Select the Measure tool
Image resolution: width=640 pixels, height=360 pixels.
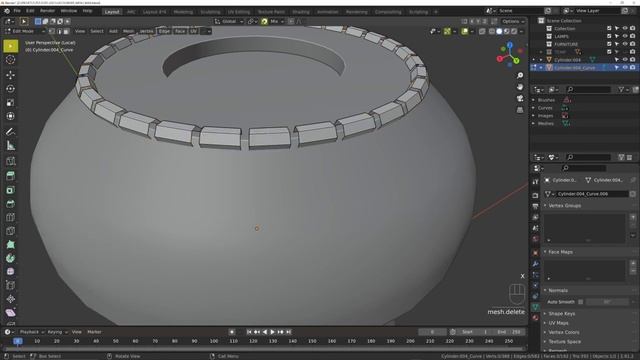click(11, 145)
